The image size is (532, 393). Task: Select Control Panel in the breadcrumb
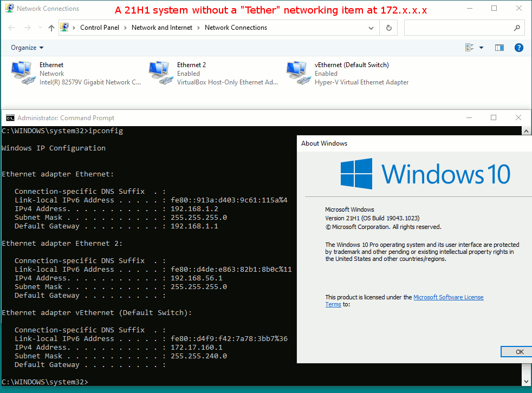(99, 28)
